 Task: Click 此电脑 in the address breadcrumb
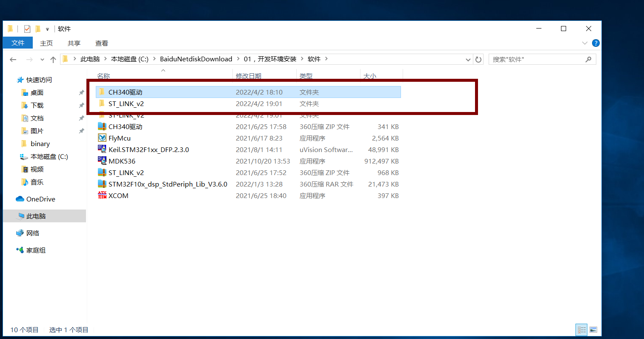tap(90, 59)
